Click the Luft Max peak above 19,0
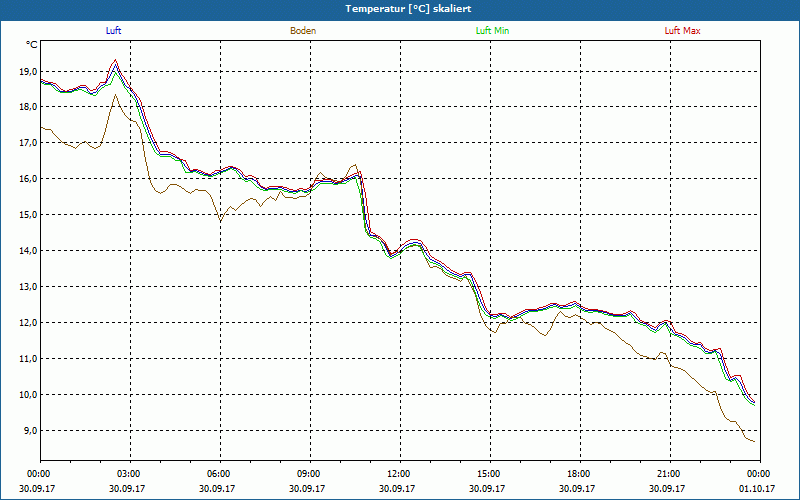800x500 pixels. tap(115, 60)
